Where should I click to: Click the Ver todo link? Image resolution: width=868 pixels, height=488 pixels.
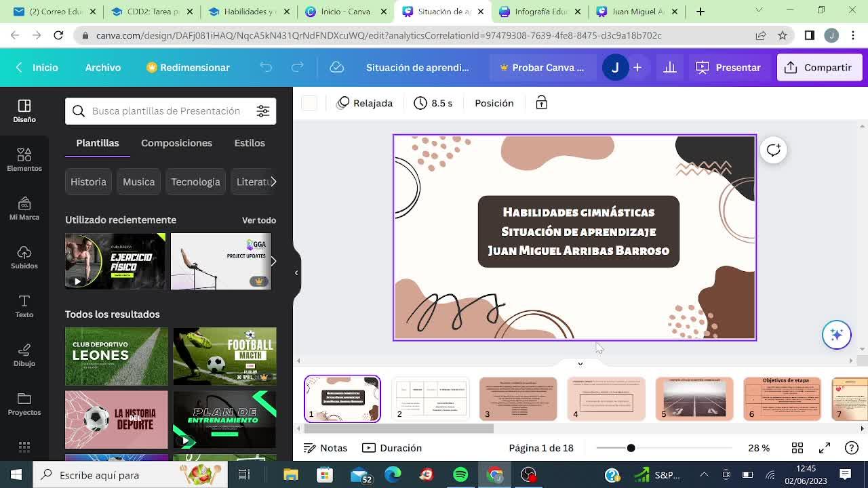pyautogui.click(x=258, y=220)
